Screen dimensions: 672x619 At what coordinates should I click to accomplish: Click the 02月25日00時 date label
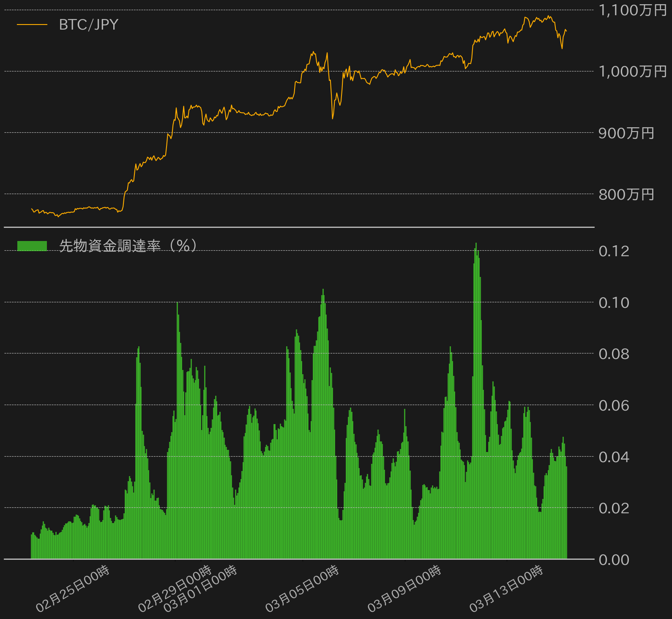pyautogui.click(x=73, y=589)
